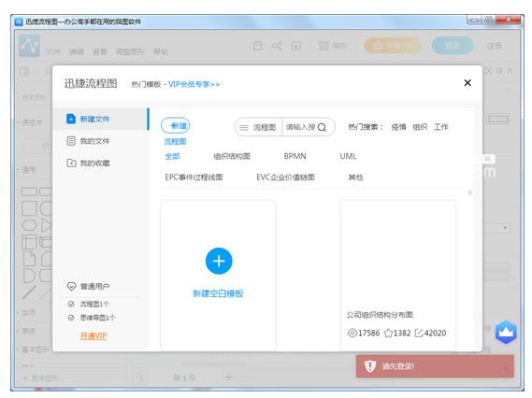532x398 pixels.
Task: Click the add page plus in main window
Action: (229, 377)
